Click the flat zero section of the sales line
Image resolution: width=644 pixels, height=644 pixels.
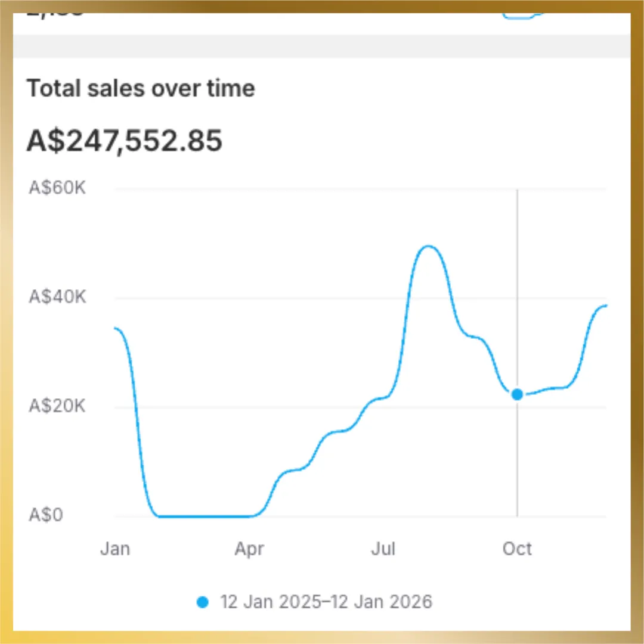coord(203,516)
